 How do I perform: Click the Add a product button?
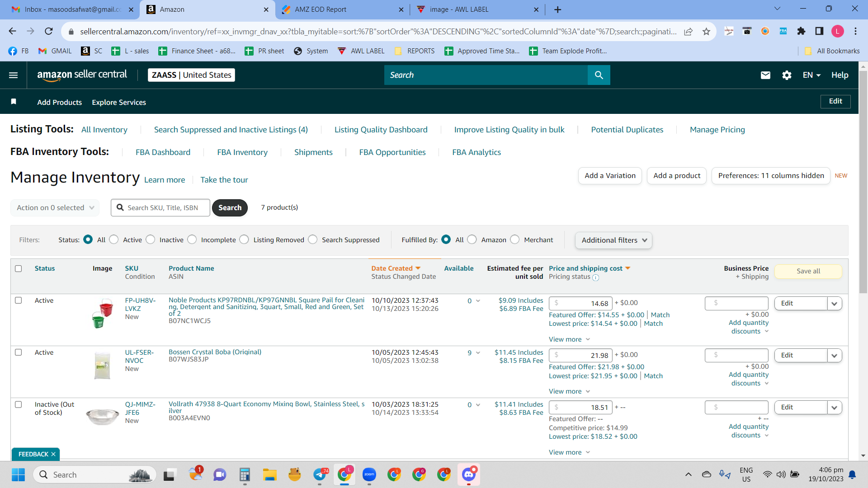pyautogui.click(x=677, y=176)
